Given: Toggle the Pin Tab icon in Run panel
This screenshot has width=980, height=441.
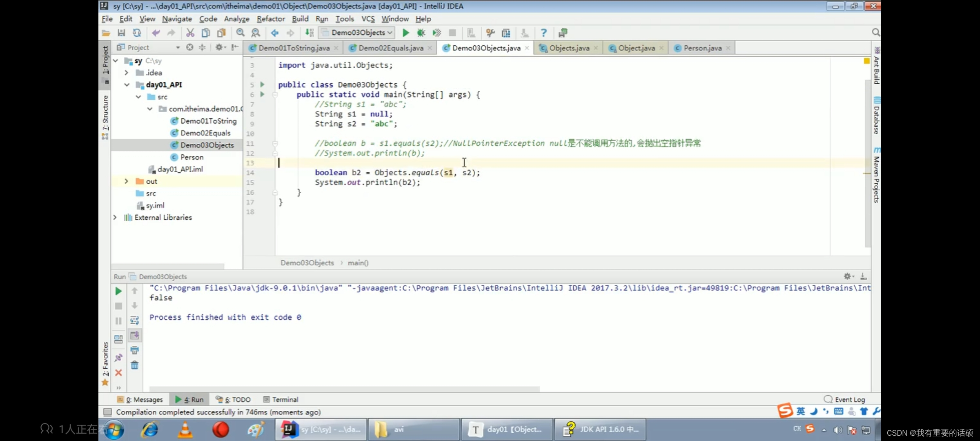Looking at the screenshot, I should [x=118, y=358].
